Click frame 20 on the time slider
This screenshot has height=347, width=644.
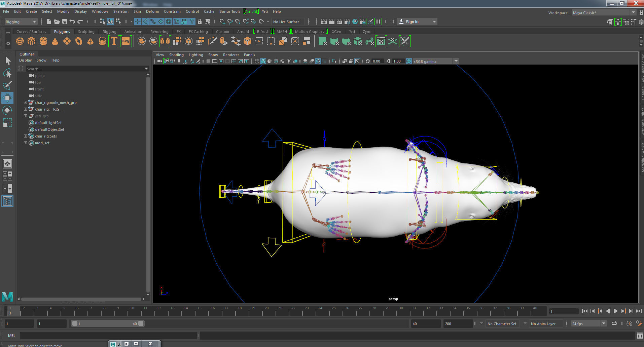266,311
